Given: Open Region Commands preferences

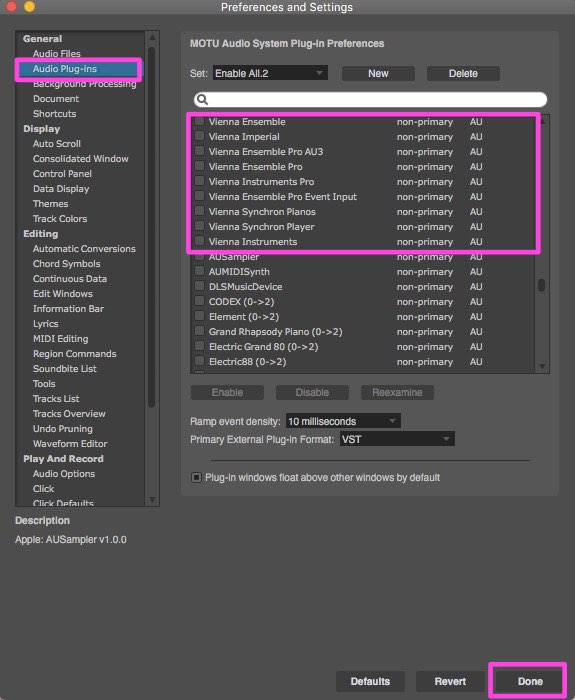Looking at the screenshot, I should [75, 354].
